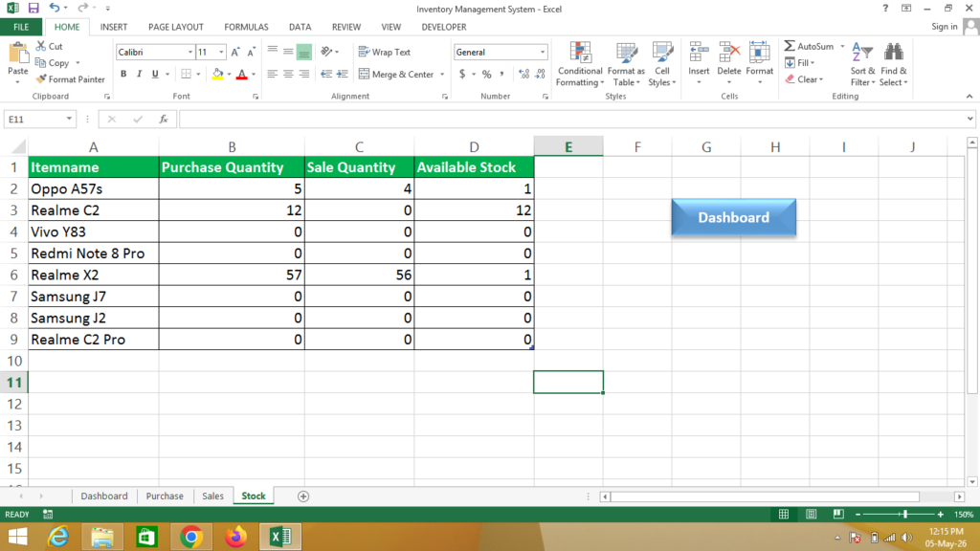
Task: Center text horizontally
Action: click(x=288, y=74)
